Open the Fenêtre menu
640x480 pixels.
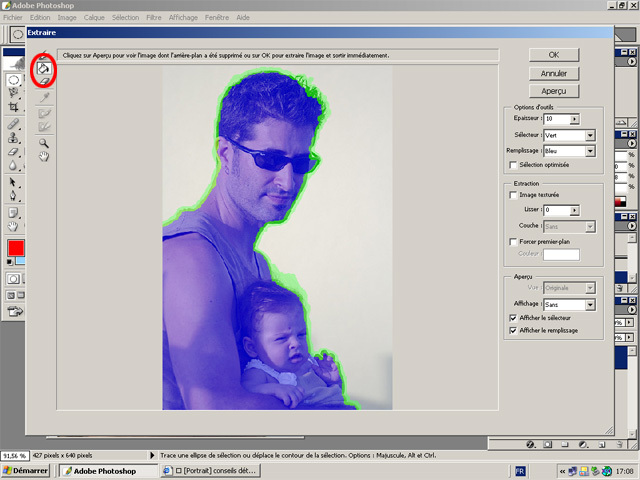pyautogui.click(x=217, y=18)
